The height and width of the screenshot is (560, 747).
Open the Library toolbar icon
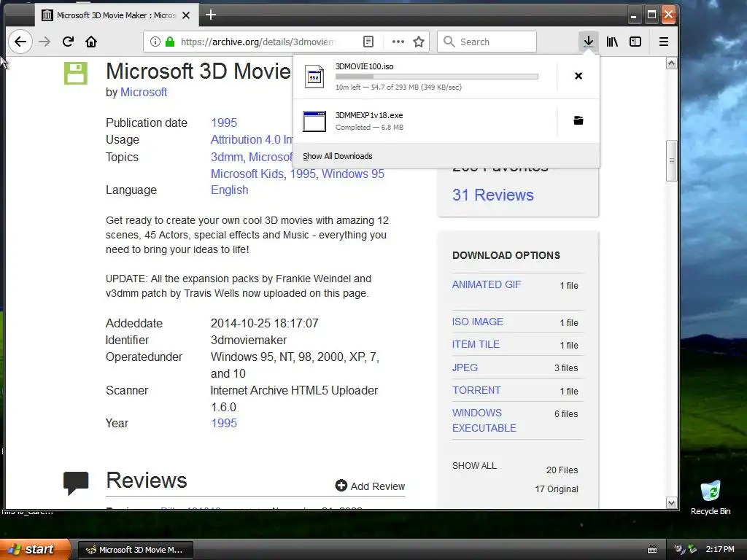612,42
